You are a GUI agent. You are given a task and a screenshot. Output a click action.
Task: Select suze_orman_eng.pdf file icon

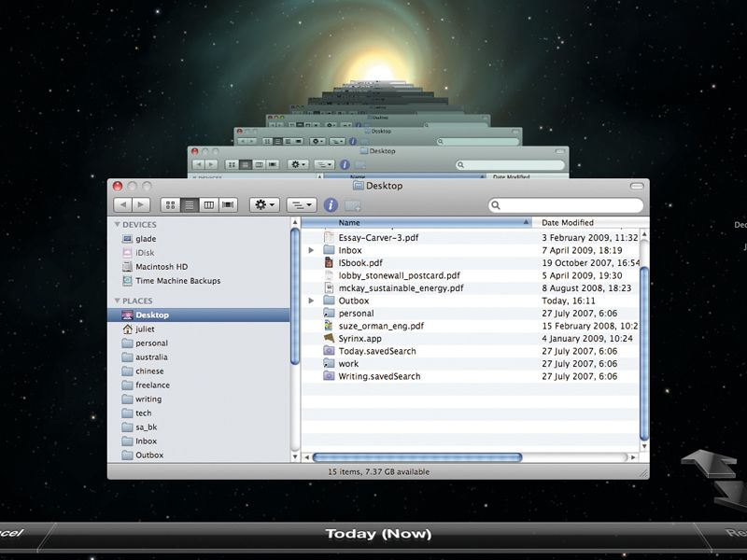[x=329, y=326]
